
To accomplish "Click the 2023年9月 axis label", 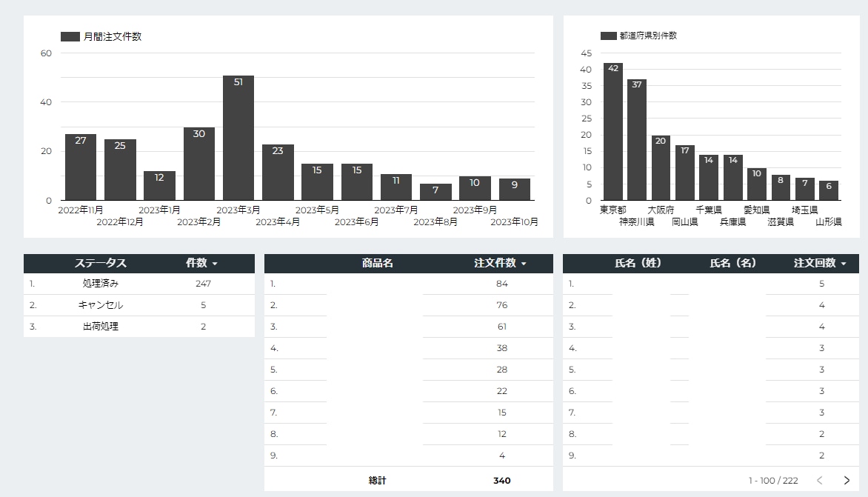I will pyautogui.click(x=475, y=210).
